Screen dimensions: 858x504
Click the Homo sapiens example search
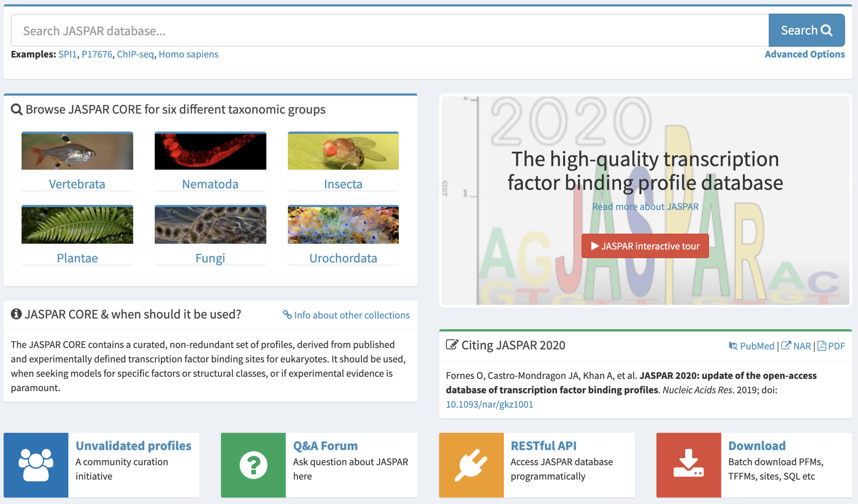pyautogui.click(x=188, y=54)
